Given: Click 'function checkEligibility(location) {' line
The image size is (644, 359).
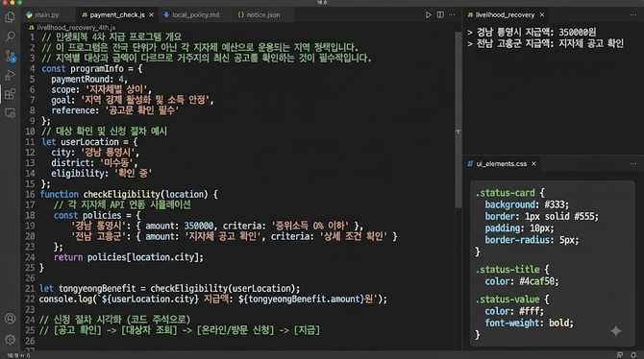Looking at the screenshot, I should tap(129, 195).
